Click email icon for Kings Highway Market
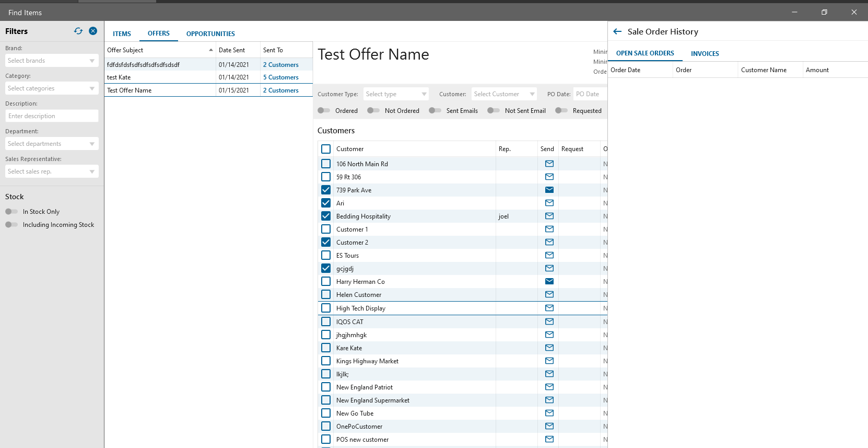Viewport: 868px width, 448px height. [x=549, y=361]
